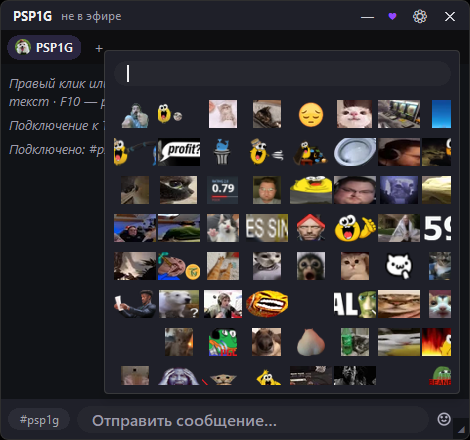
Task: Click the window resize grip corner
Action: tap(461, 430)
